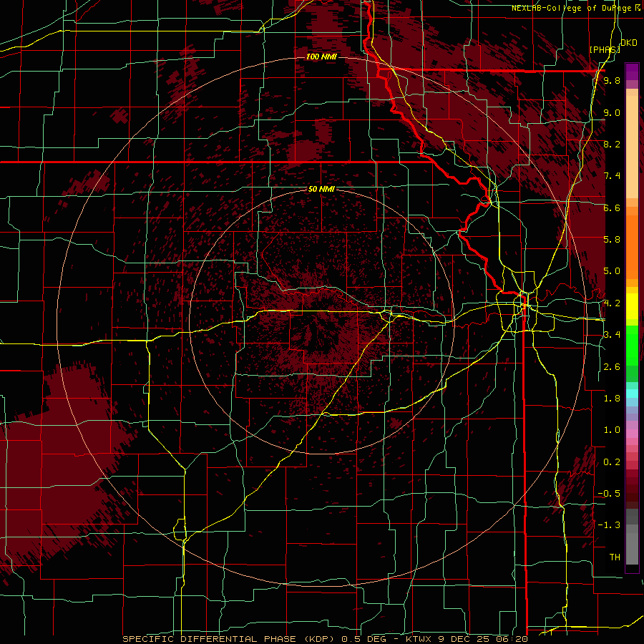Click the 6.6 legend value

point(612,208)
